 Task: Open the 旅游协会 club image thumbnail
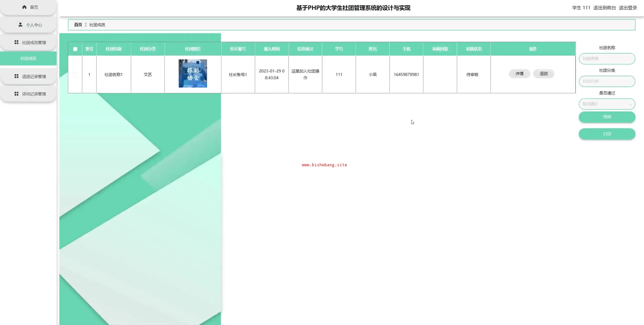(x=193, y=73)
